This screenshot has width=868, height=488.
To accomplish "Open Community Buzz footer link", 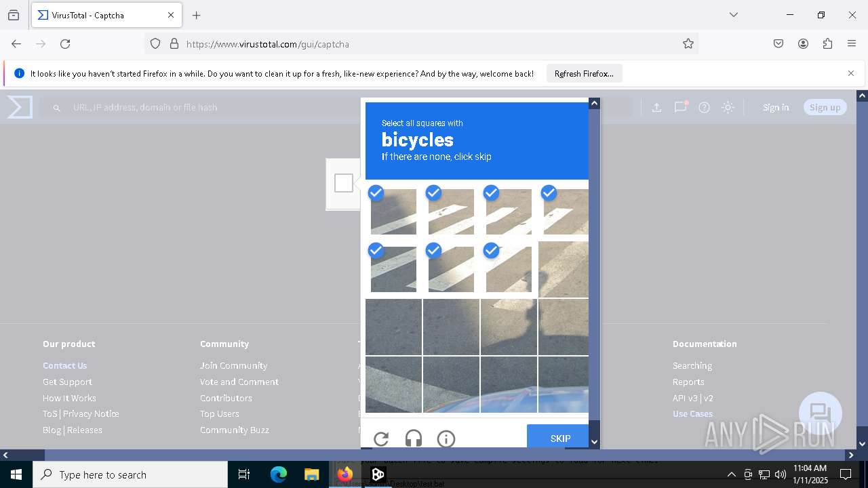I will pos(235,430).
